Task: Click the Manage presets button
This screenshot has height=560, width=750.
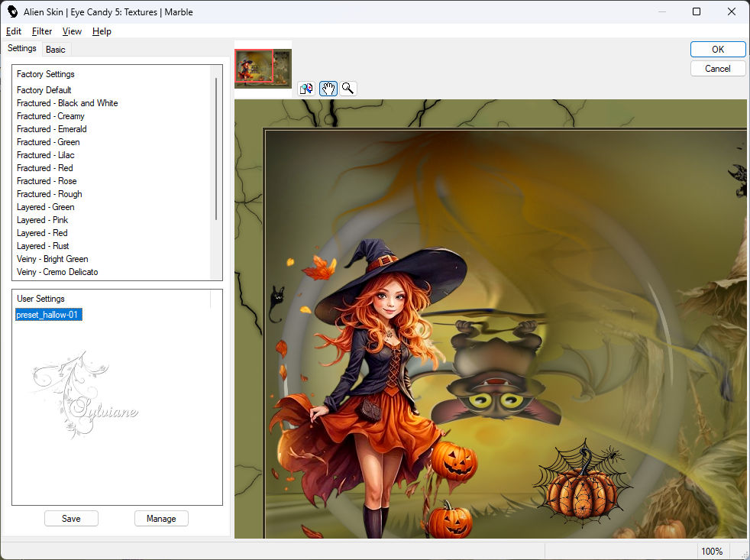Action: coord(161,518)
